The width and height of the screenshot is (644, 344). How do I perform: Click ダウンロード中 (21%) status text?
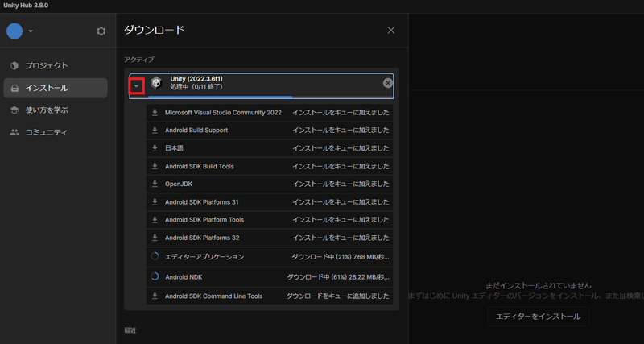click(x=341, y=257)
